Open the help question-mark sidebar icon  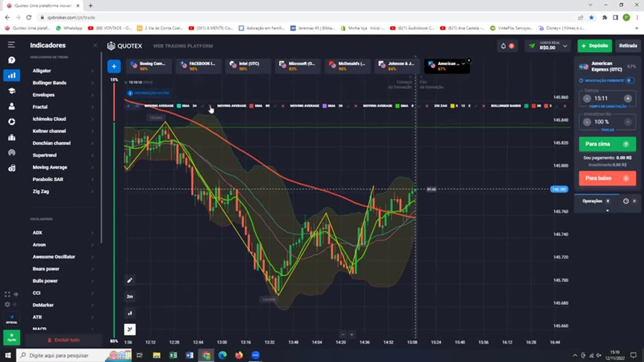[x=12, y=60]
